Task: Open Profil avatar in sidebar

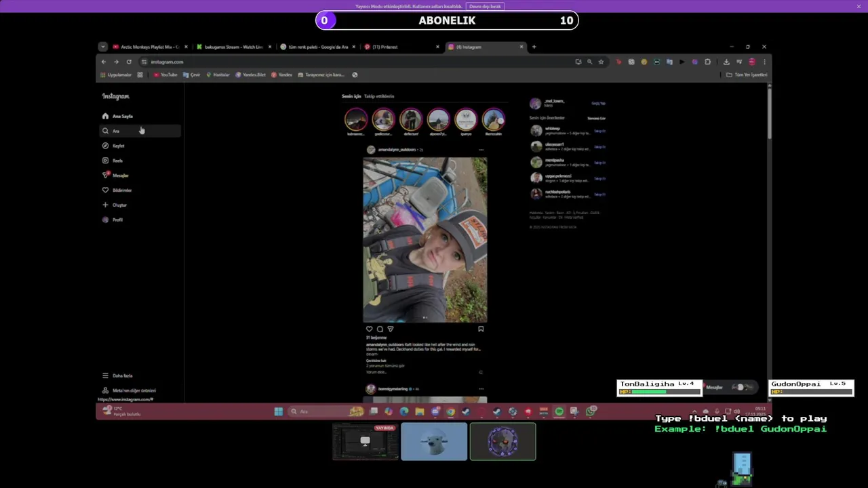Action: coord(105,220)
